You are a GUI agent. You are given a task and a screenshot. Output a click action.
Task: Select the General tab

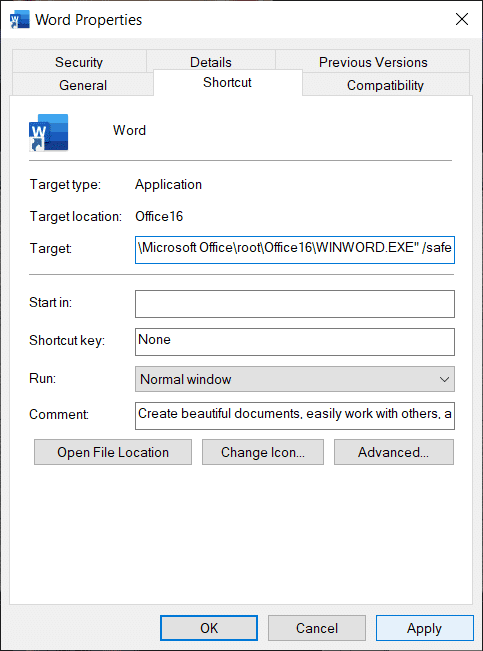pyautogui.click(x=83, y=85)
